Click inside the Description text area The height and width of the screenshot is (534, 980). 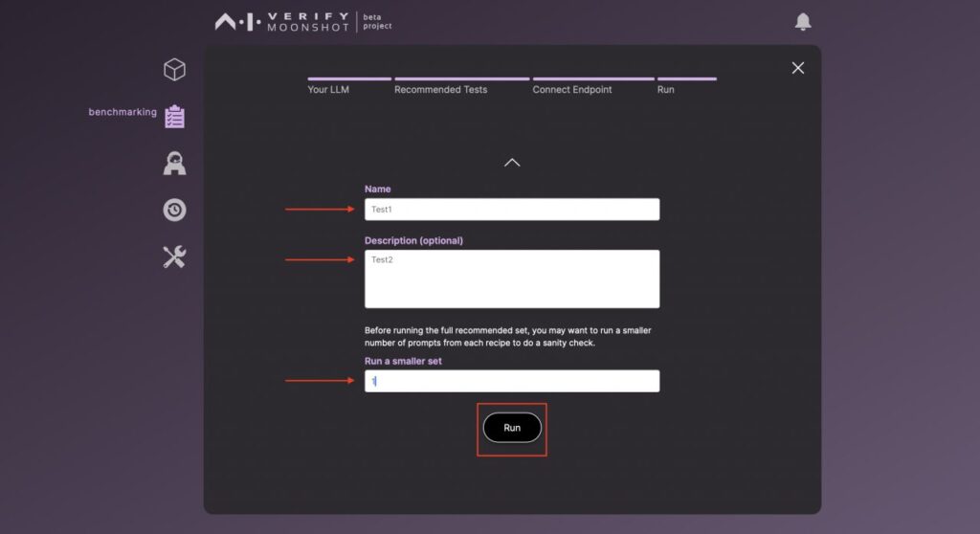pyautogui.click(x=512, y=278)
